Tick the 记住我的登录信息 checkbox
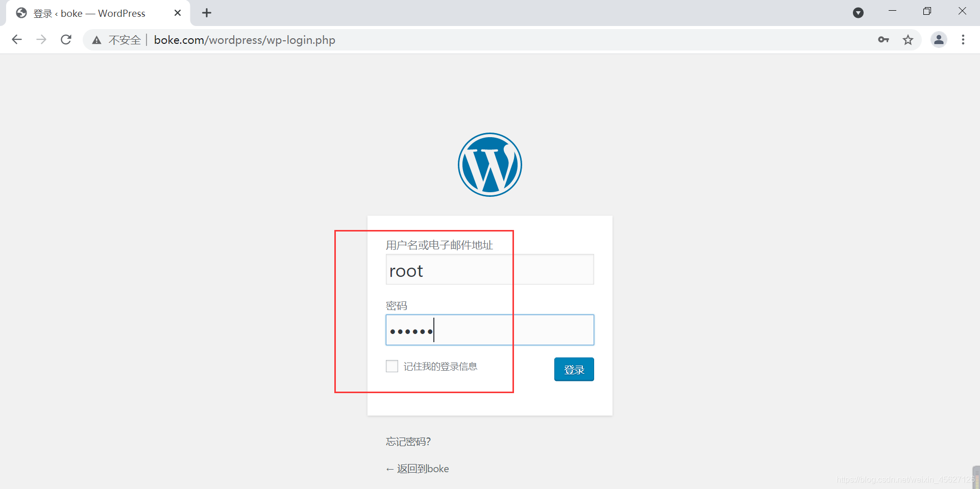 click(392, 366)
